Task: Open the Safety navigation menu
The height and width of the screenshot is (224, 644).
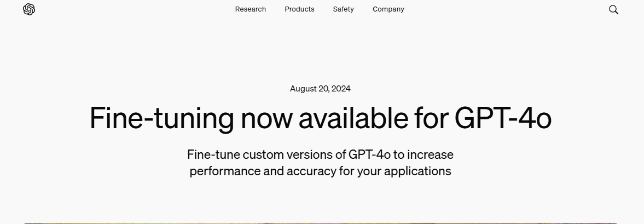Action: point(343,9)
